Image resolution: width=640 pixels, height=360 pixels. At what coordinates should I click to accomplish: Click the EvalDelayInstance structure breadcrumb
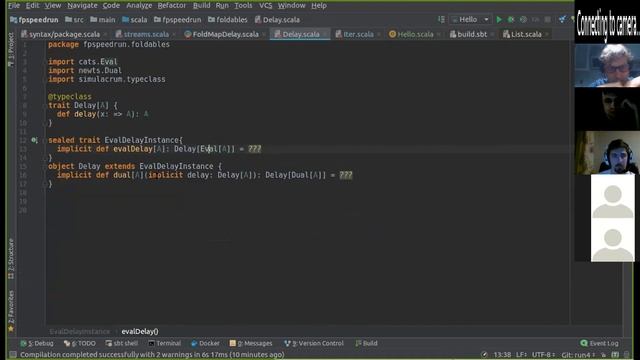(x=80, y=331)
